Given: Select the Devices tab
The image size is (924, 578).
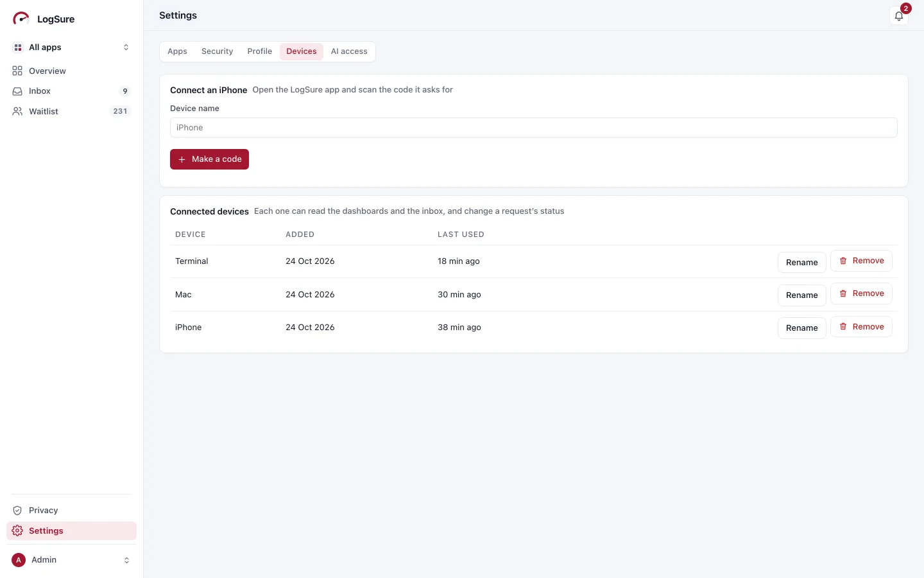Looking at the screenshot, I should pyautogui.click(x=301, y=51).
